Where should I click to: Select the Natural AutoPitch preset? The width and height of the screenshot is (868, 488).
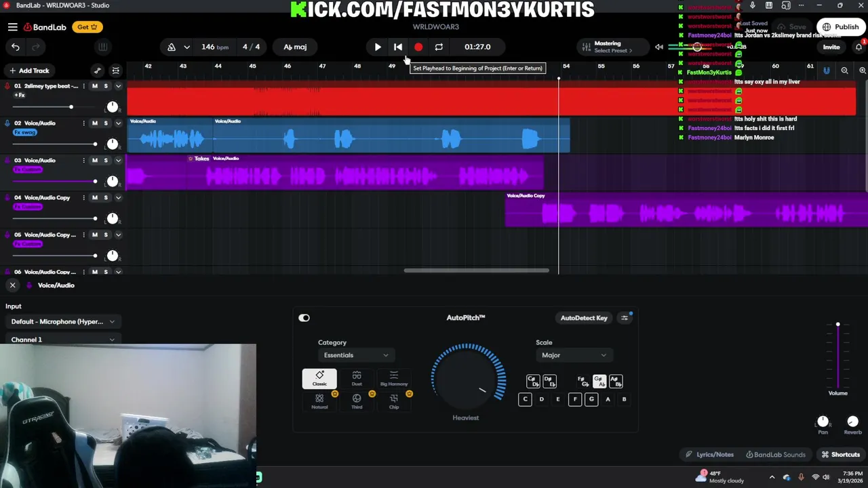(x=319, y=401)
